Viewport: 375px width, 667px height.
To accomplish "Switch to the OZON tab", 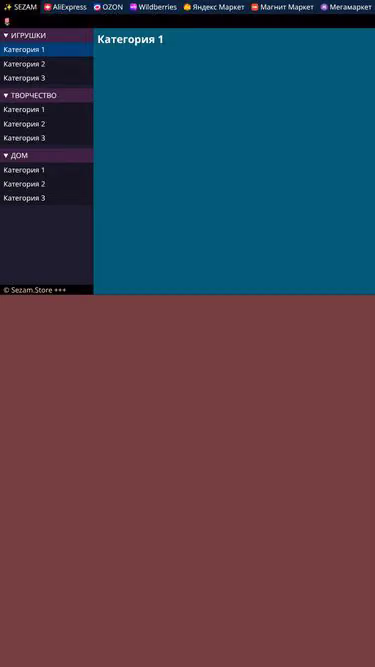I will (x=108, y=7).
